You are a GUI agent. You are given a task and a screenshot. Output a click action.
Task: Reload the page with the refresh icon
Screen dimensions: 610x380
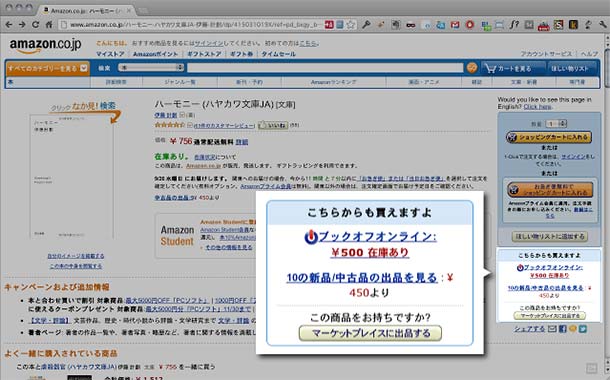[35, 25]
